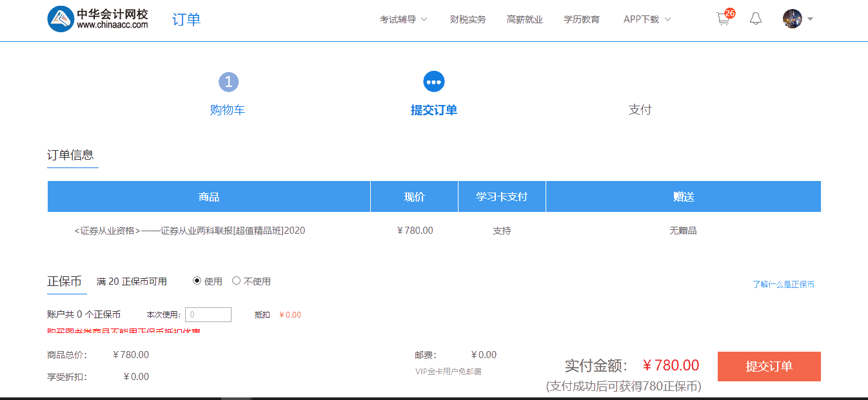The width and height of the screenshot is (868, 400).
Task: Click the 支付 step label
Action: tap(640, 110)
